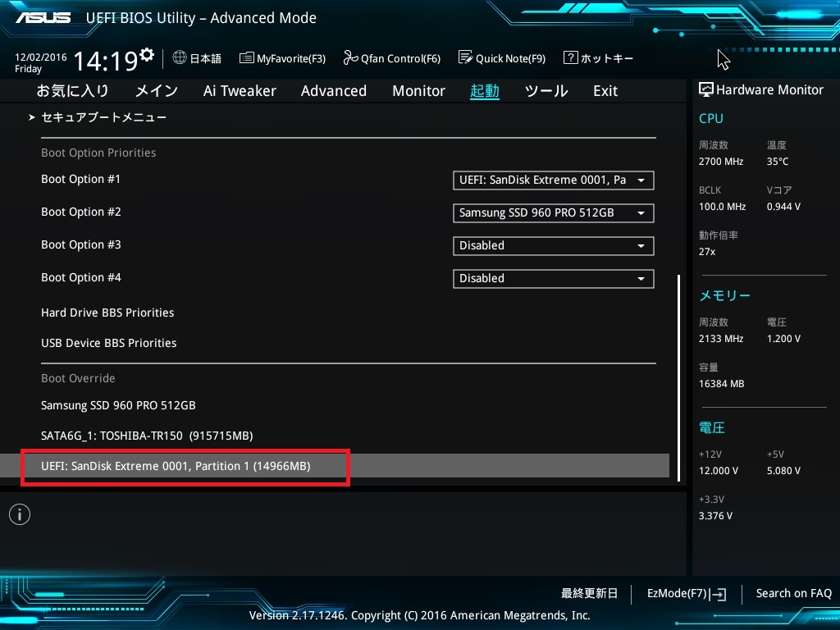Viewport: 840px width, 630px height.
Task: Open the Ai Tweaker tab
Action: coord(240,90)
